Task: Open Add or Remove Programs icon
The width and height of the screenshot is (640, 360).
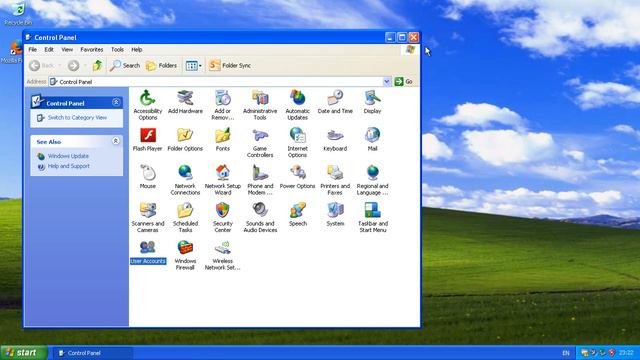Action: coord(222,105)
